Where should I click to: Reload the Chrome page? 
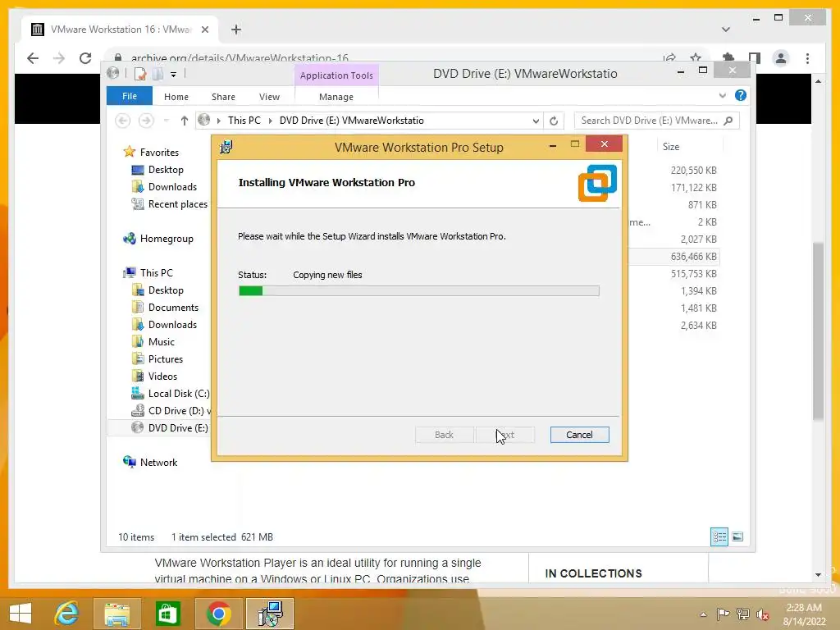tap(85, 58)
